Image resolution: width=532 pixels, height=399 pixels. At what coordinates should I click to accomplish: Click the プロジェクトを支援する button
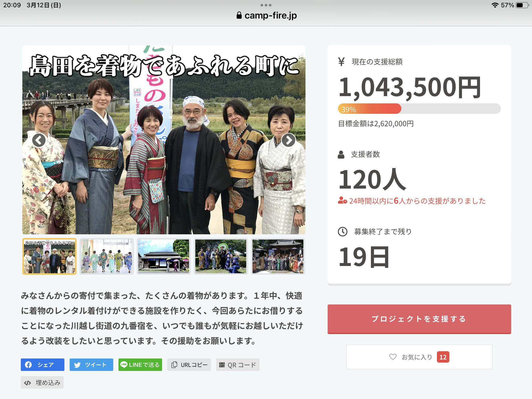point(419,319)
